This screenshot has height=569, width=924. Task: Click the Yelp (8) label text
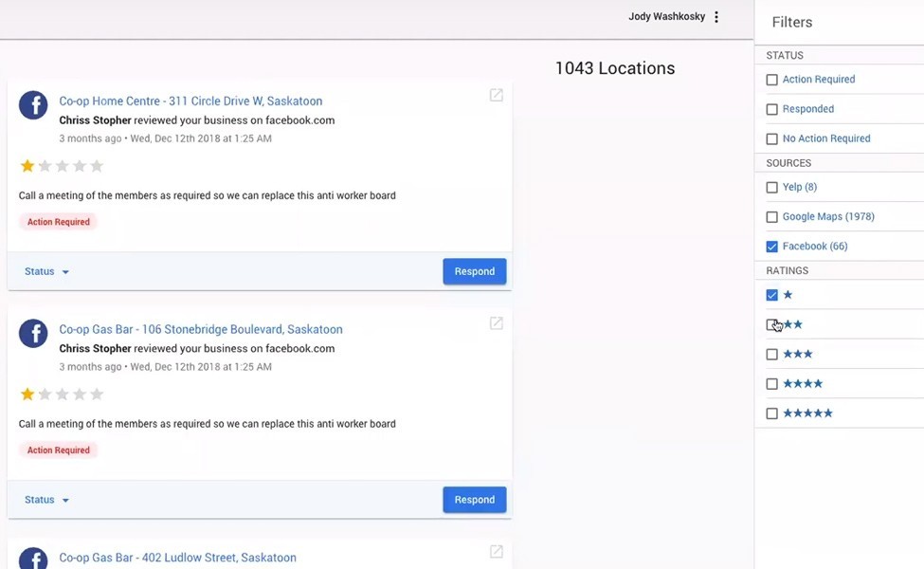(800, 187)
